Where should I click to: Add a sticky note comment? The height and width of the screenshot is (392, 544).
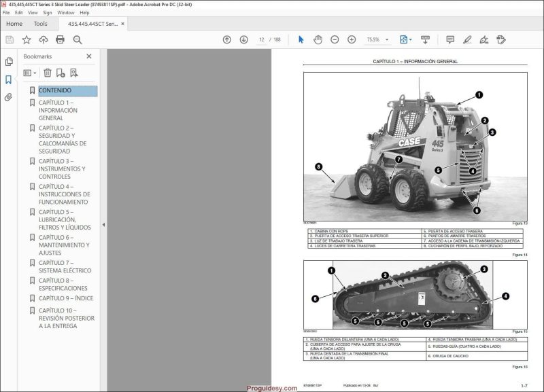tap(450, 39)
